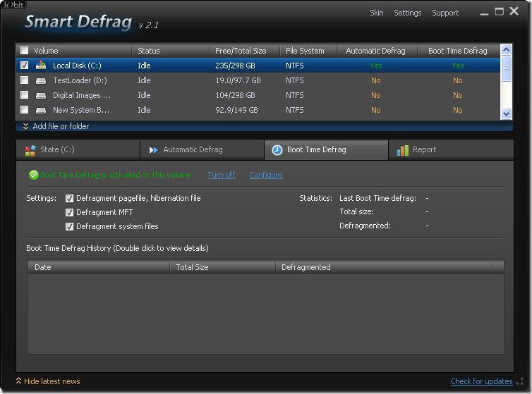Viewport: 532px width, 394px height.
Task: Open the Support menu
Action: [x=445, y=13]
